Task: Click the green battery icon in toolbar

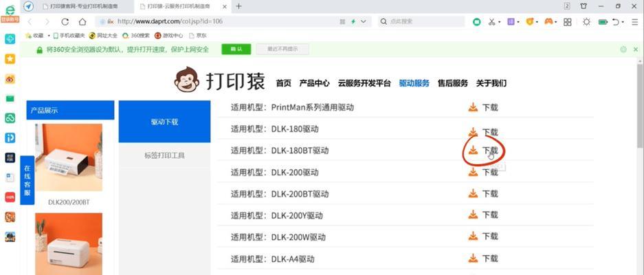Action: point(603,22)
